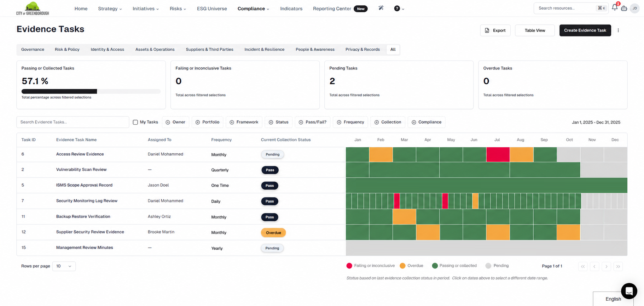This screenshot has height=306, width=644.
Task: Expand the Compliance menu
Action: pos(253,8)
